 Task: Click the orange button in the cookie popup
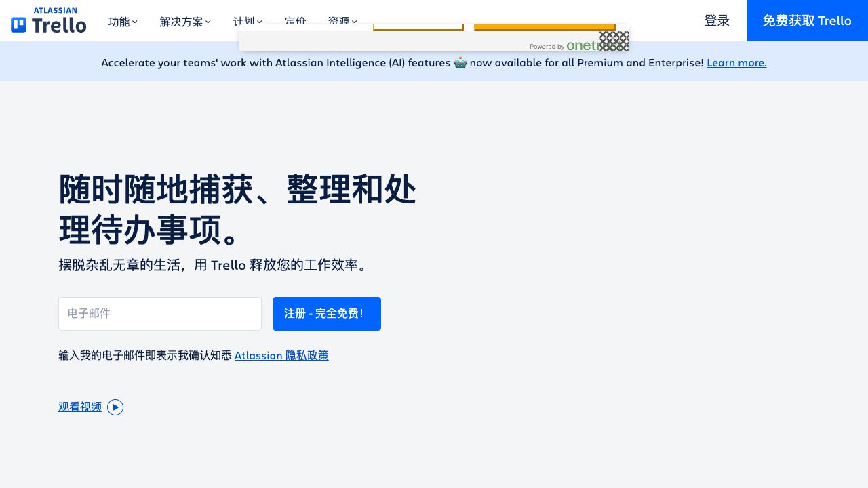coord(545,27)
